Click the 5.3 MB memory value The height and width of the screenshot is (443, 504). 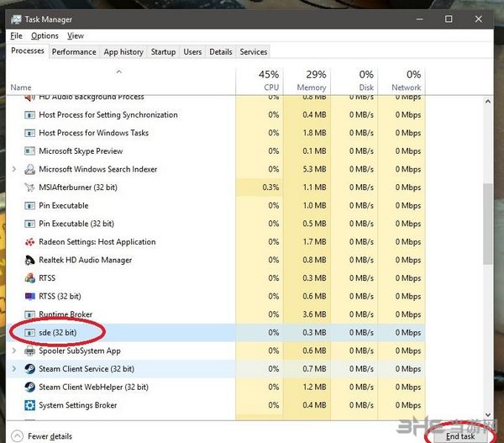point(314,169)
